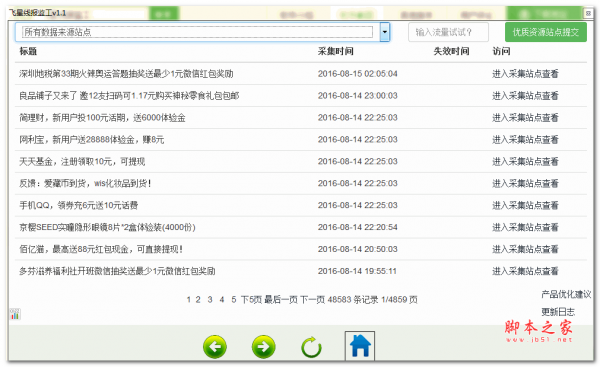Click the 失效时间 column header

point(451,51)
